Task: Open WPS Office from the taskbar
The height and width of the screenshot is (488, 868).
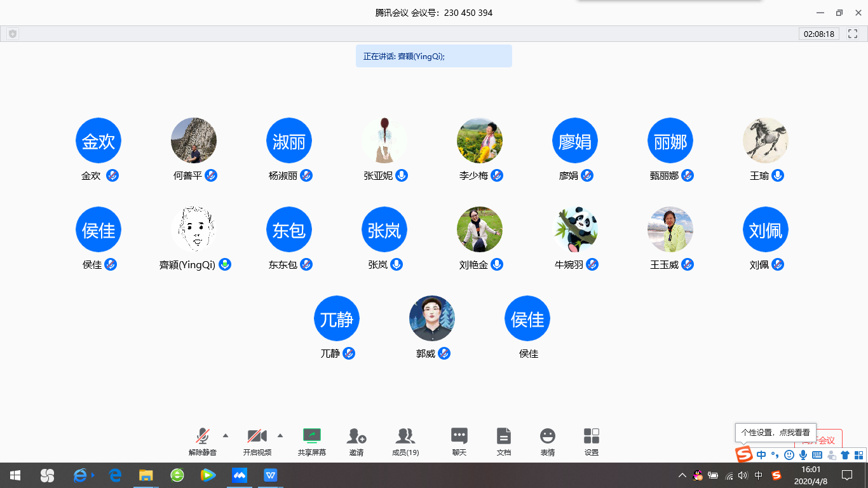Action: coord(271,475)
